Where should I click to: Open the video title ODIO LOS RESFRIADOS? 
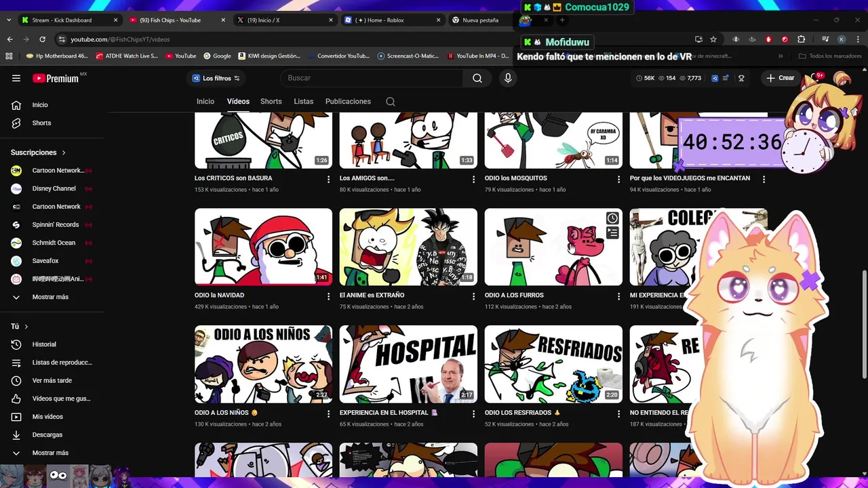(522, 413)
